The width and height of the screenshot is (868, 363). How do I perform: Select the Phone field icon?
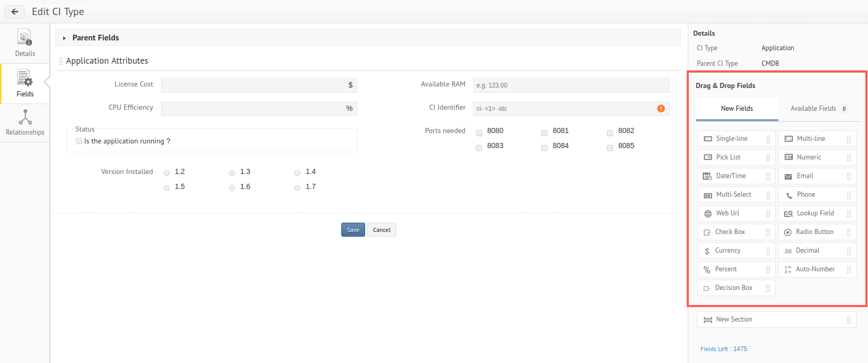789,195
